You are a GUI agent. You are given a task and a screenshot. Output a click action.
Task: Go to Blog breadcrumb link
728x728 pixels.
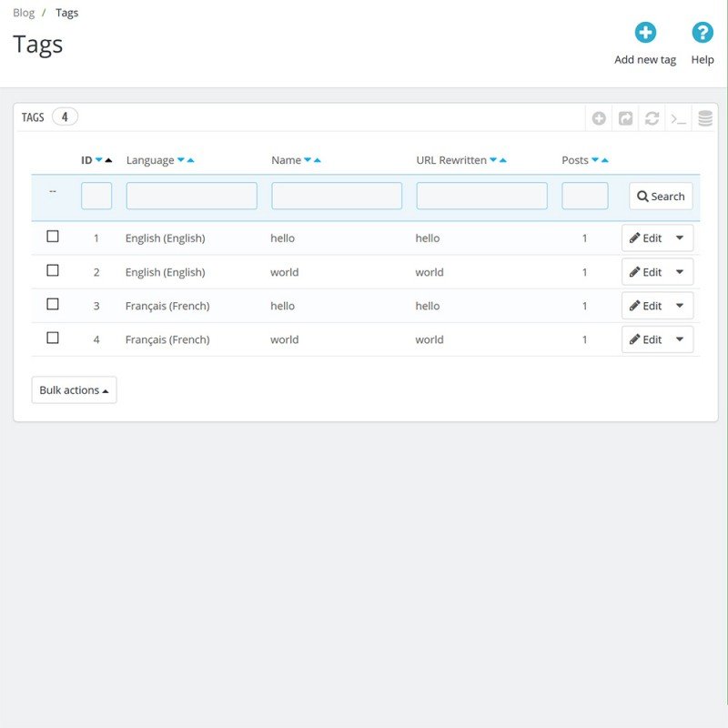tap(24, 13)
